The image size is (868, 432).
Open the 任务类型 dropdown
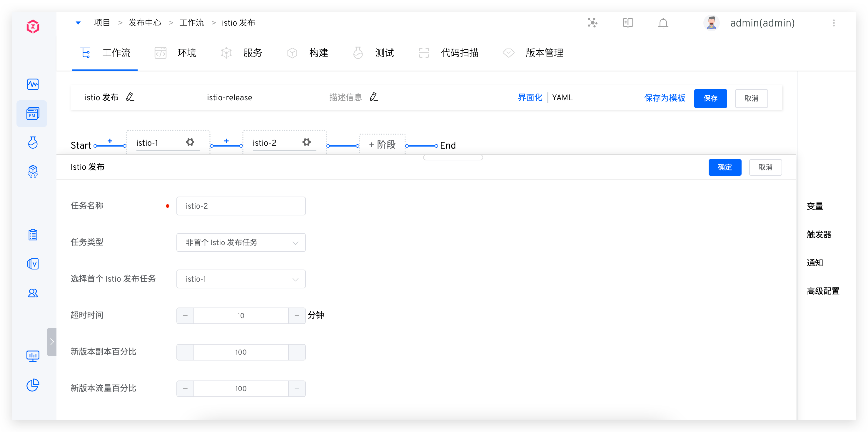(241, 242)
